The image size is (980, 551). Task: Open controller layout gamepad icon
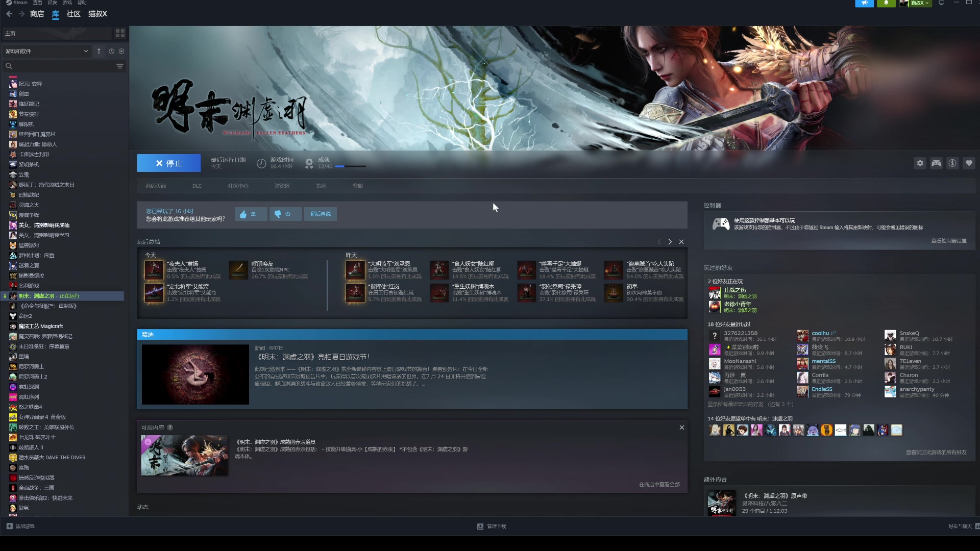coord(936,163)
